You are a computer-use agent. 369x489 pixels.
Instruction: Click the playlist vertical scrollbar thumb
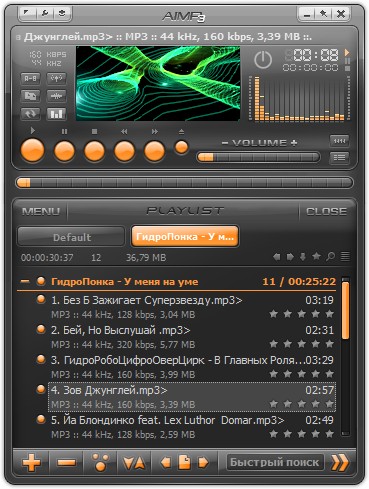click(346, 311)
